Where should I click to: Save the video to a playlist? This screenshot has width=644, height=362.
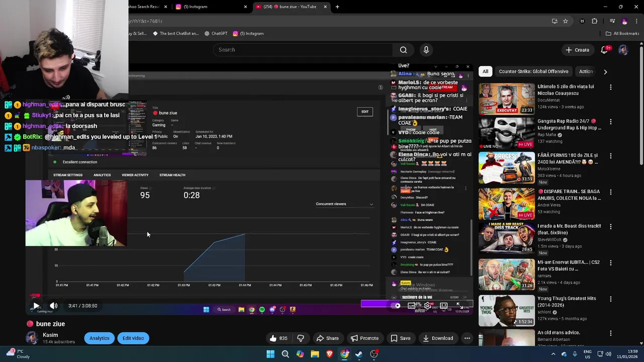click(x=400, y=338)
